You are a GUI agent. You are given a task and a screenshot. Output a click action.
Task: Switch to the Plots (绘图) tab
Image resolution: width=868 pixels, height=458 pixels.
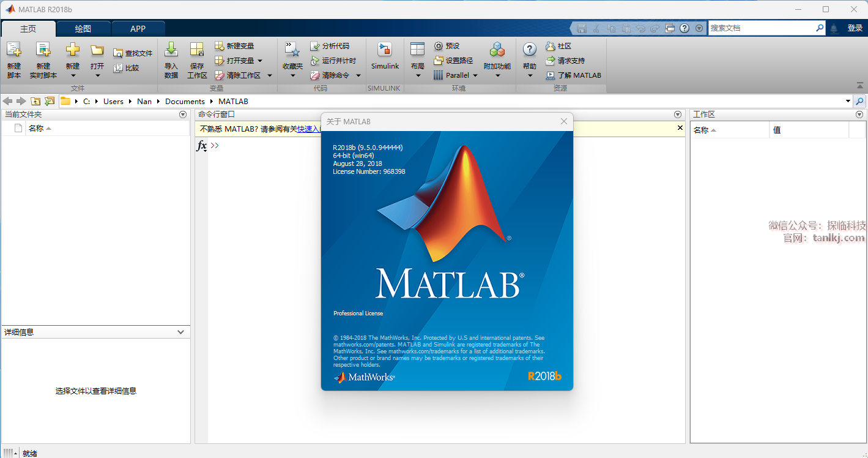click(83, 29)
